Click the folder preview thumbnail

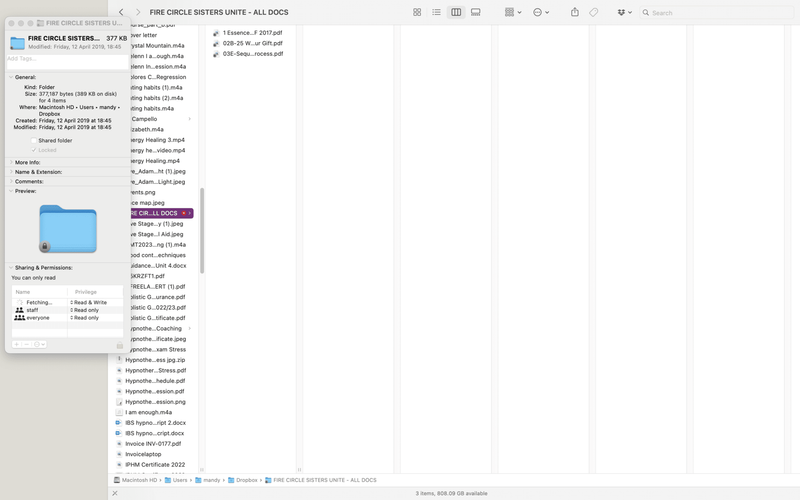point(68,229)
